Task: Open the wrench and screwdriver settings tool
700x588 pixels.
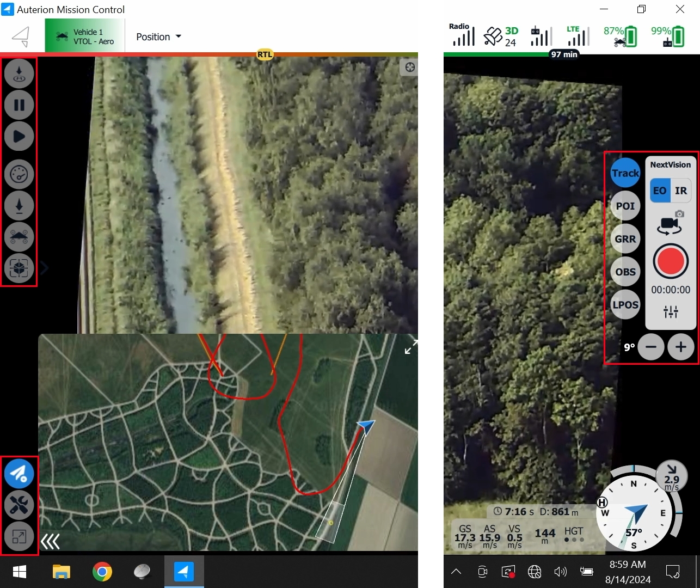Action: coord(19,505)
